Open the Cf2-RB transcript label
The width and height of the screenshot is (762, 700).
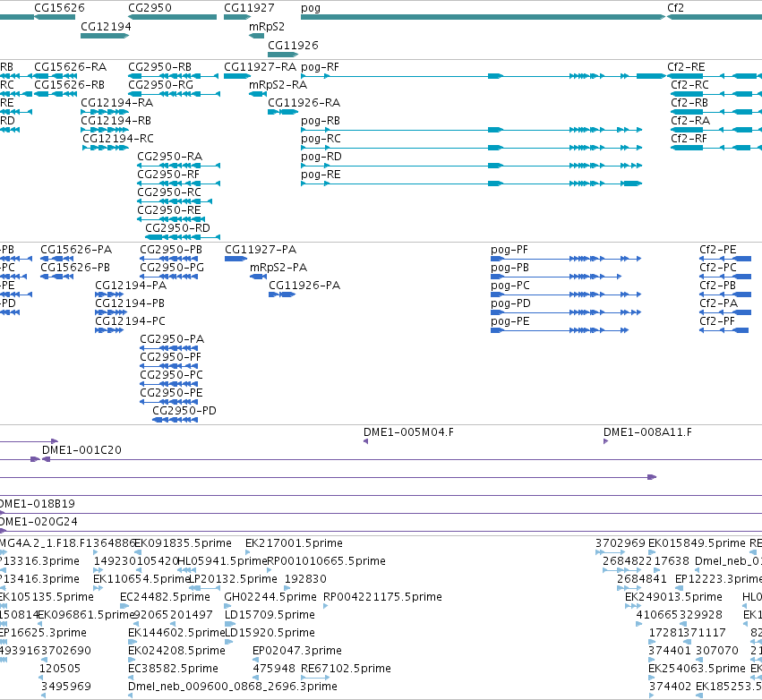tap(689, 103)
